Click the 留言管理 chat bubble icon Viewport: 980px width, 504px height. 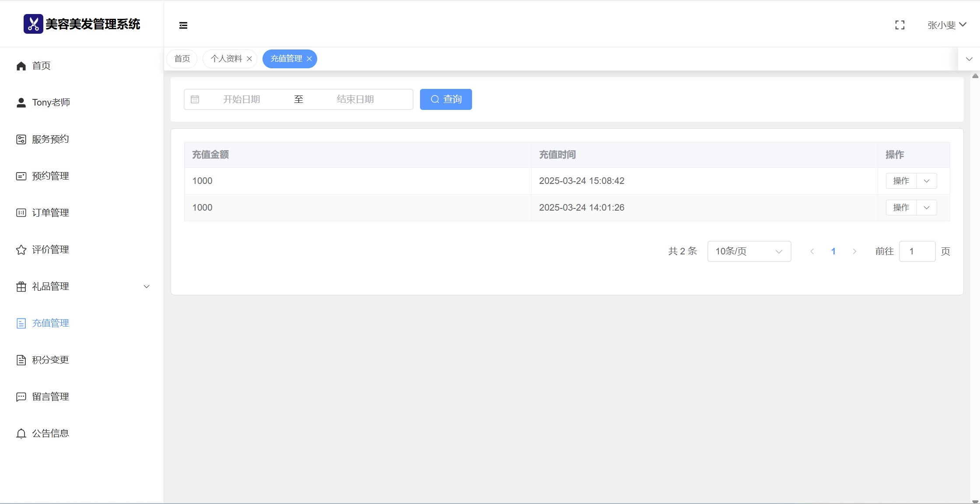click(x=21, y=397)
